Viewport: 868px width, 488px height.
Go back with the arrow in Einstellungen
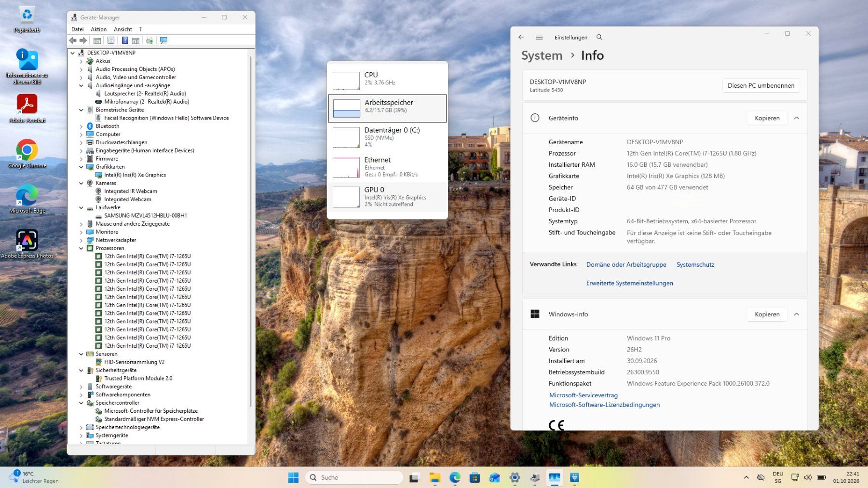[x=521, y=37]
